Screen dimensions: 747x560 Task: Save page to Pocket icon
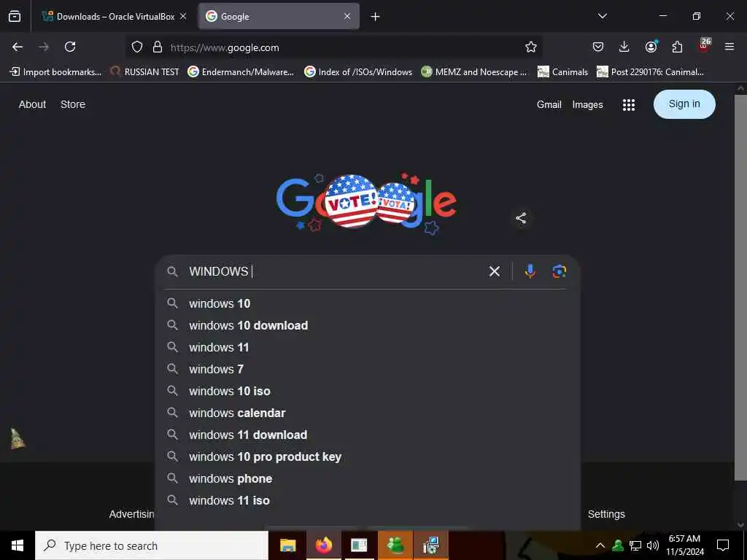tap(598, 47)
